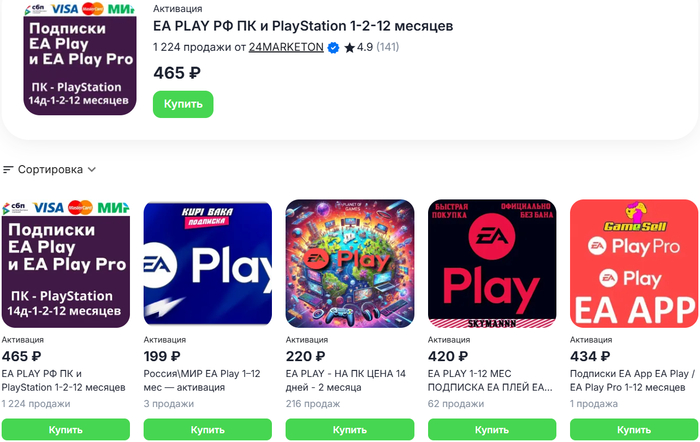Open the 24MARKETON seller link
This screenshot has height=442, width=700.
pyautogui.click(x=286, y=47)
